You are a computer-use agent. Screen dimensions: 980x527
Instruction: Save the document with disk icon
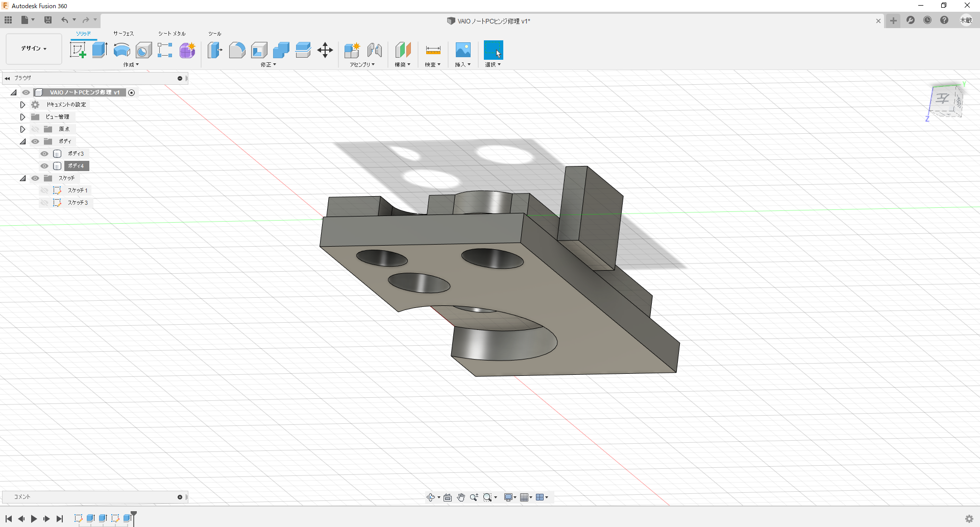[x=48, y=20]
